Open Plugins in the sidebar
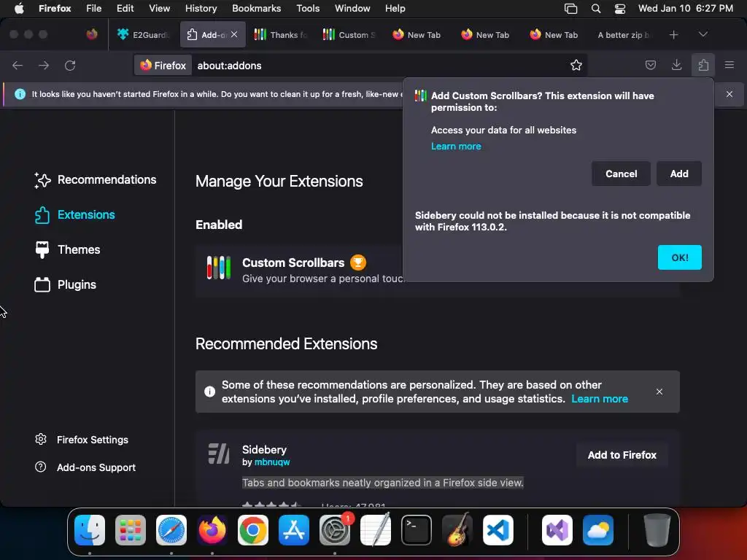This screenshot has height=560, width=747. tap(65, 285)
